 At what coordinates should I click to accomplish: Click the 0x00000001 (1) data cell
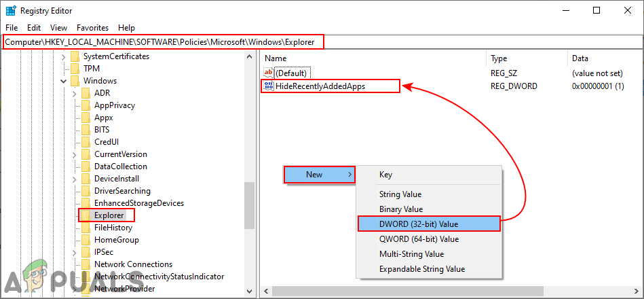pos(598,86)
